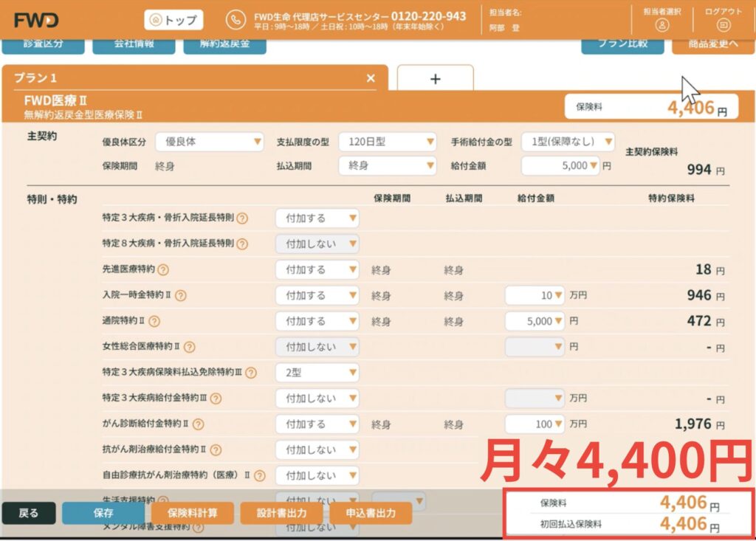756x541 pixels.
Task: Open 手術給付金の型 dropdown
Action: coord(568,142)
